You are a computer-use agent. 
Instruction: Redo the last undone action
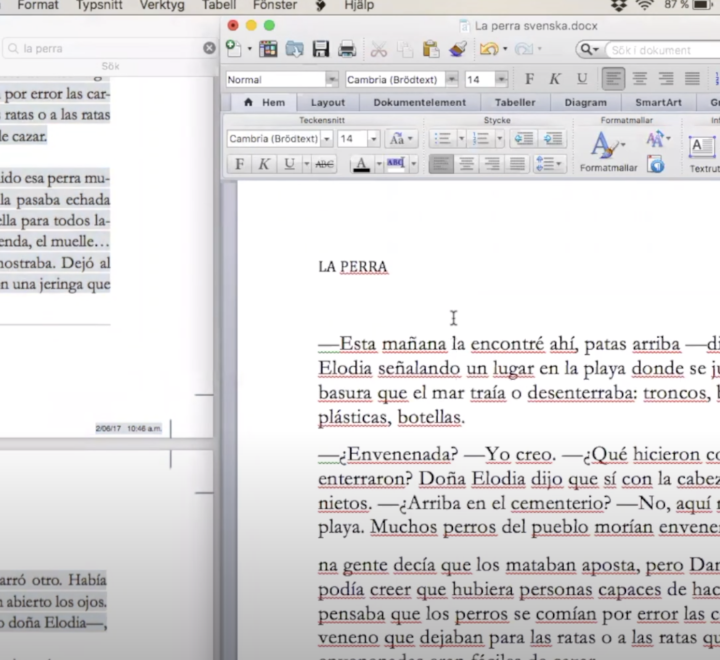coord(524,49)
